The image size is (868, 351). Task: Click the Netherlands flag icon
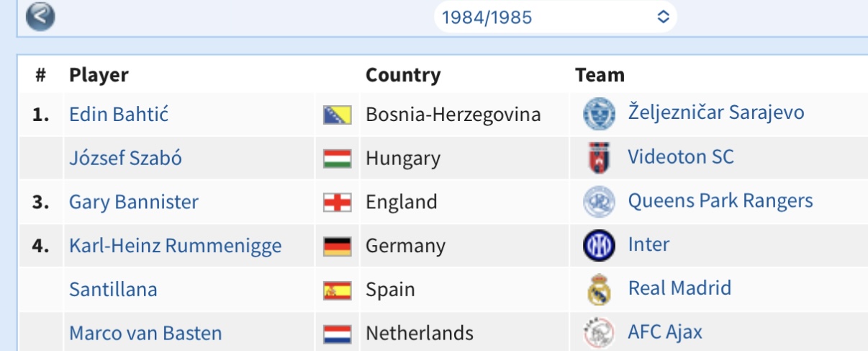pyautogui.click(x=337, y=334)
